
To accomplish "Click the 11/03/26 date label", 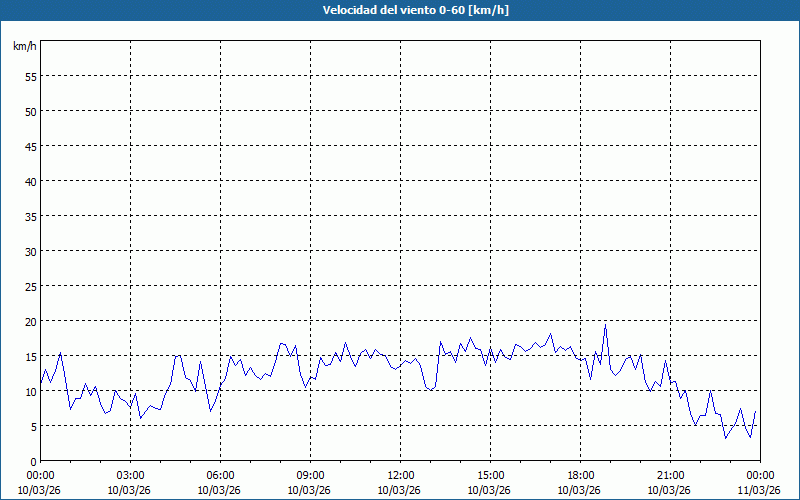I will click(x=760, y=490).
